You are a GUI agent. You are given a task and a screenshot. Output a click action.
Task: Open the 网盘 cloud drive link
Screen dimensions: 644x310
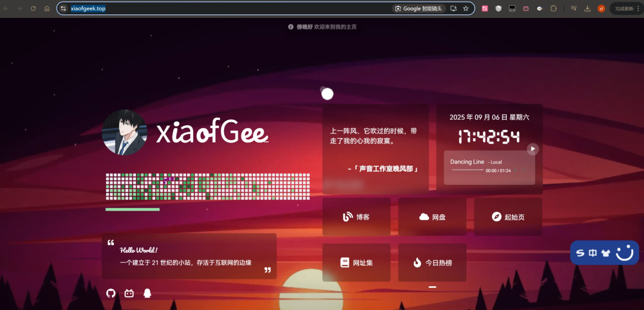click(x=432, y=217)
